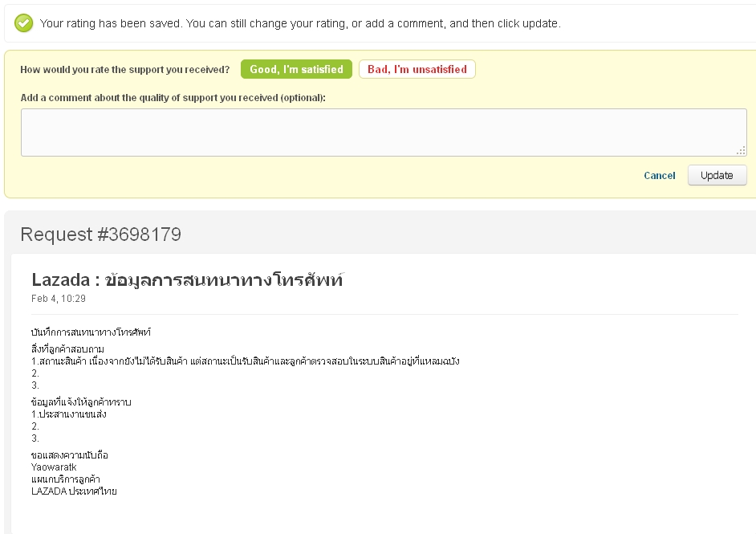Click the "สิ่งที่ลูกค้าสอบถาม" line
This screenshot has height=534, width=756.
pyautogui.click(x=67, y=349)
